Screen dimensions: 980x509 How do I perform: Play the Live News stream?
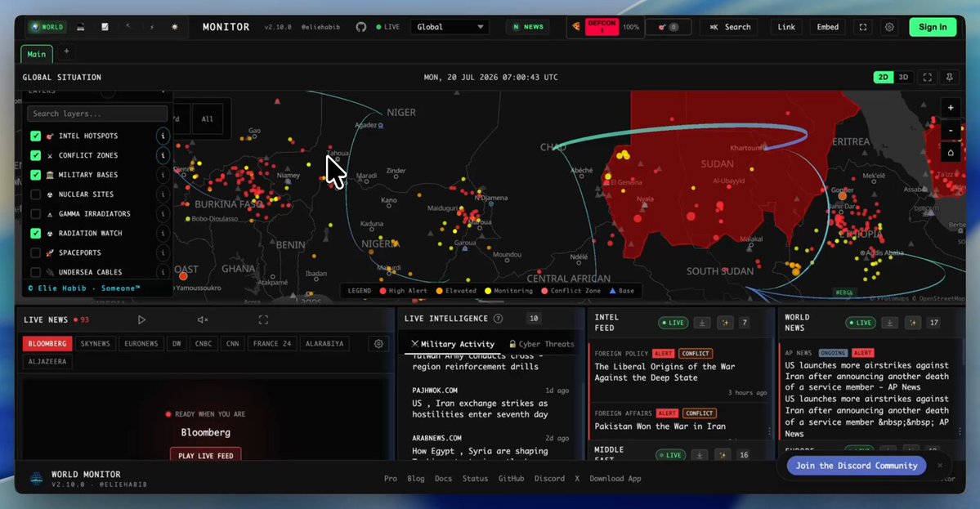(142, 319)
